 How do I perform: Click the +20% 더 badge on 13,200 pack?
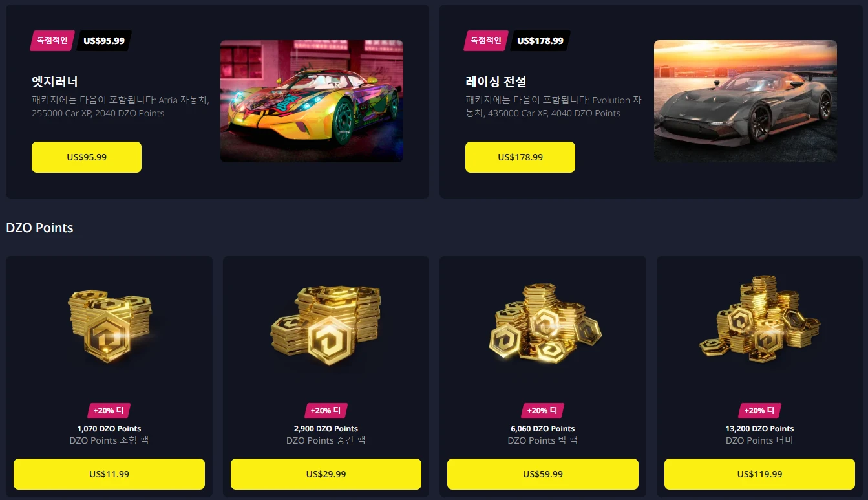pos(759,411)
